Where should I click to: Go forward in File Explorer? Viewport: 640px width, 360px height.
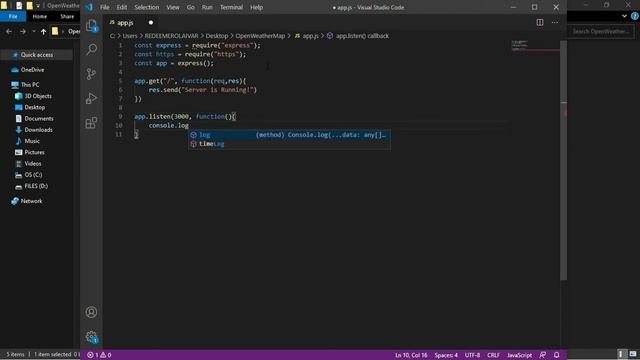[23, 31]
